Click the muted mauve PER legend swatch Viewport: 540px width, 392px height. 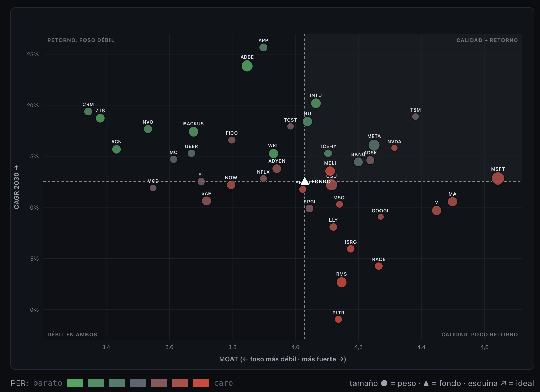(x=159, y=383)
